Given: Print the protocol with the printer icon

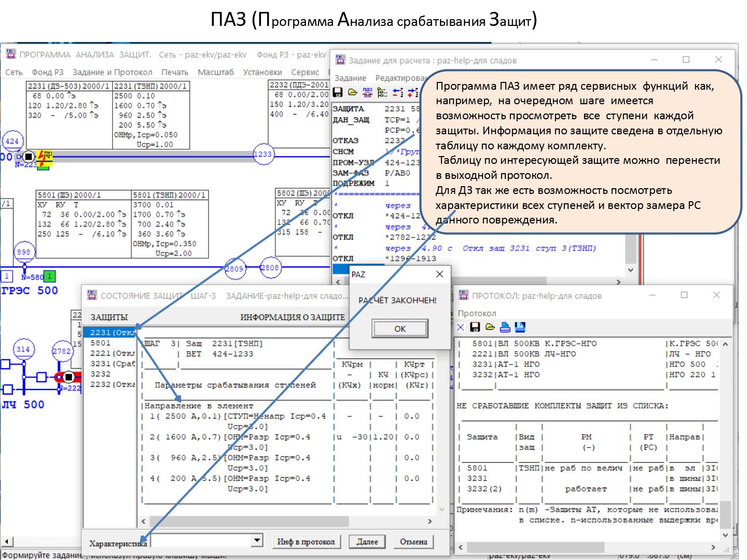Looking at the screenshot, I should tap(505, 327).
